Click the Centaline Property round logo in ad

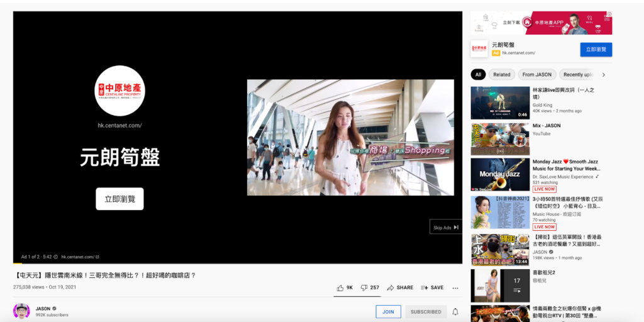pos(119,91)
